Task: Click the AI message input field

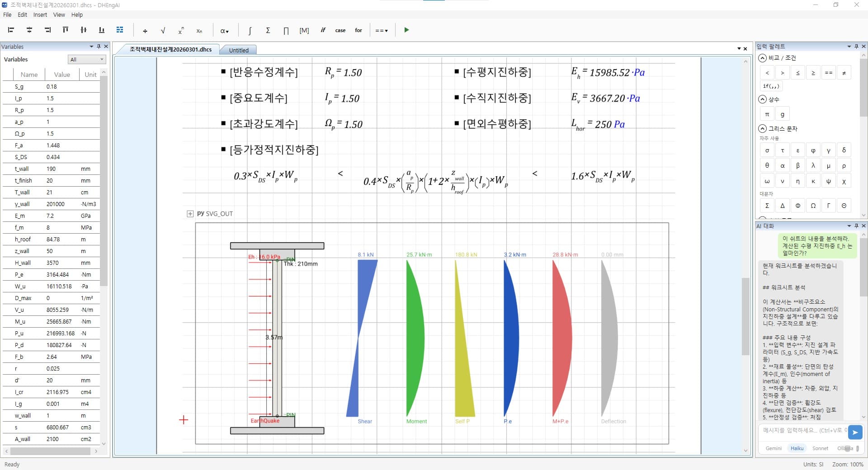Action: pos(802,431)
